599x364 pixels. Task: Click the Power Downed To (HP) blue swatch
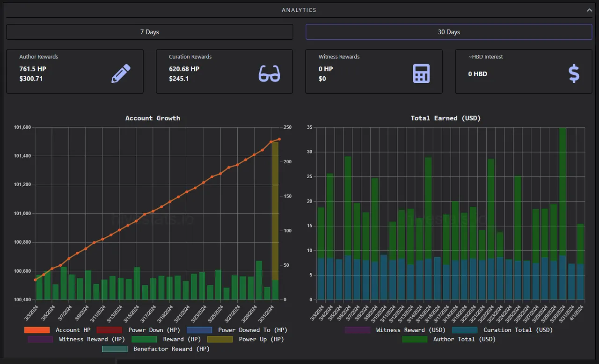click(199, 330)
